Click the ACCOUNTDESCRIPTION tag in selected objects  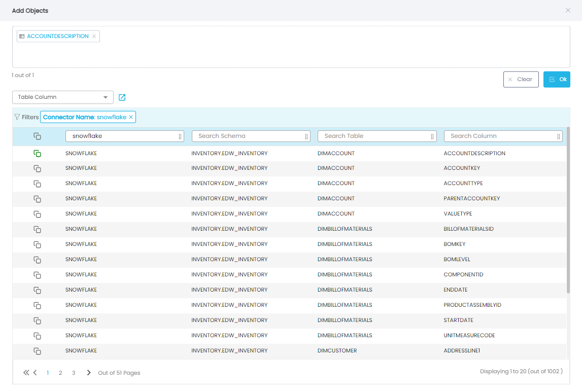pos(58,37)
